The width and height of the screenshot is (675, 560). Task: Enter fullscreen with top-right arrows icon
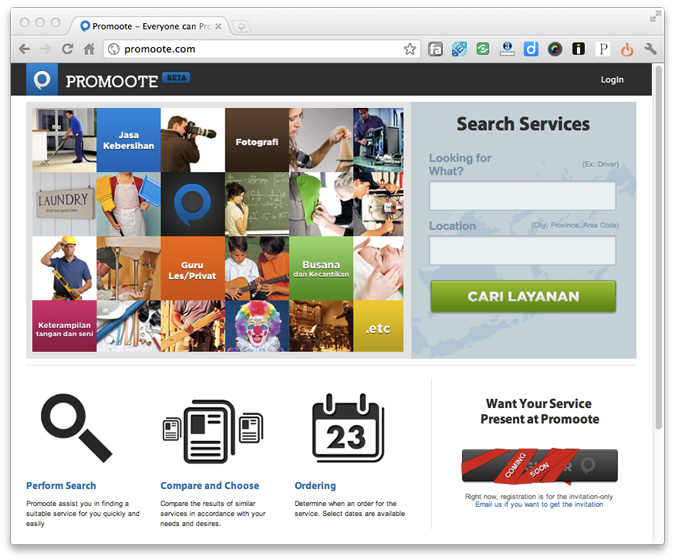point(655,17)
